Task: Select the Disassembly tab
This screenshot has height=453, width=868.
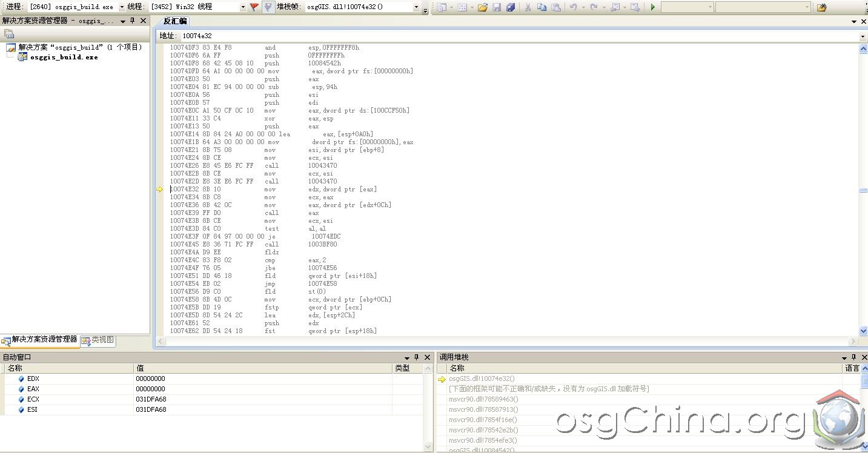Action: point(175,21)
